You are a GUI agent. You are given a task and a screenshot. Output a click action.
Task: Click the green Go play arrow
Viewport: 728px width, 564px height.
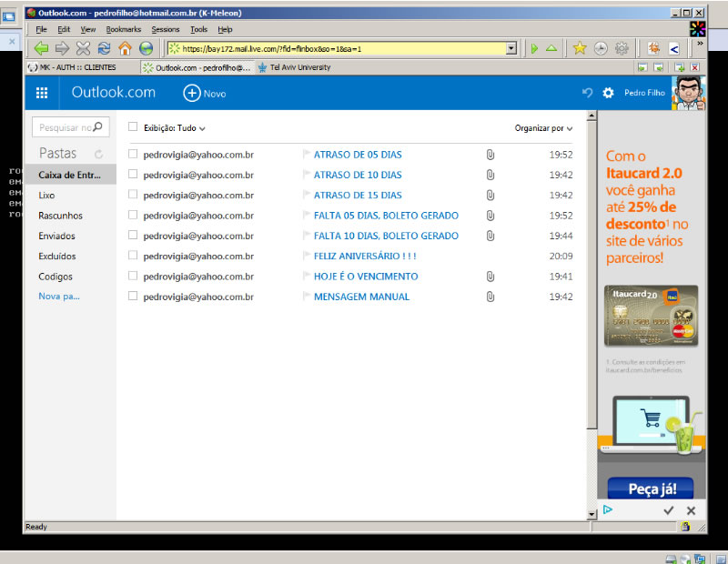pos(534,48)
